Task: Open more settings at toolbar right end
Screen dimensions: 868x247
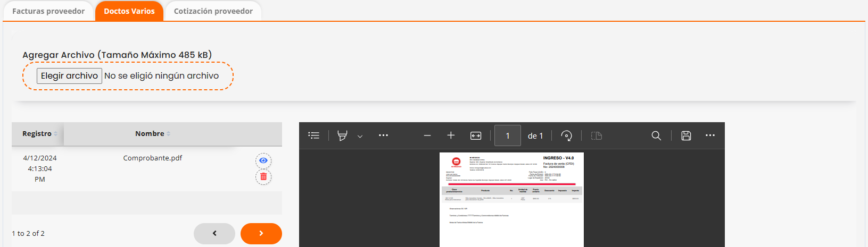Action: [710, 135]
